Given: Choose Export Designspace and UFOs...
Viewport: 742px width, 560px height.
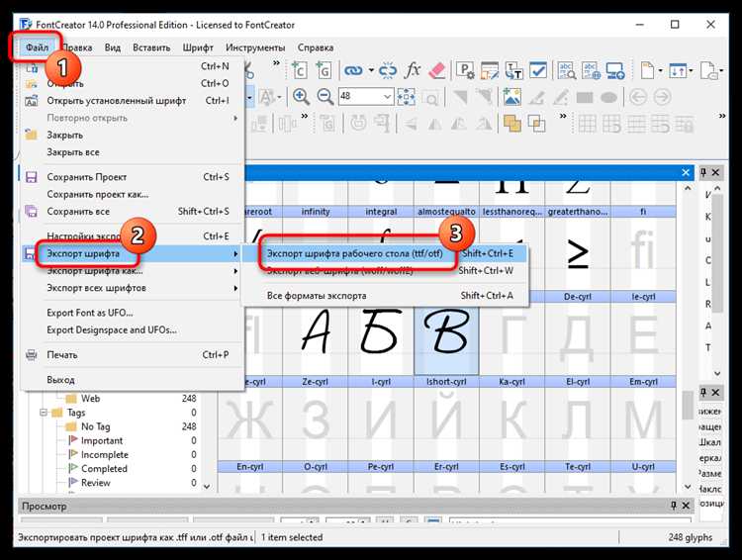Looking at the screenshot, I should pyautogui.click(x=132, y=330).
